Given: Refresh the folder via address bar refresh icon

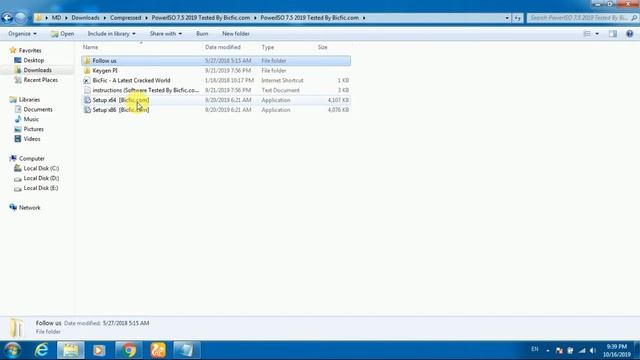Looking at the screenshot, I should (518, 18).
